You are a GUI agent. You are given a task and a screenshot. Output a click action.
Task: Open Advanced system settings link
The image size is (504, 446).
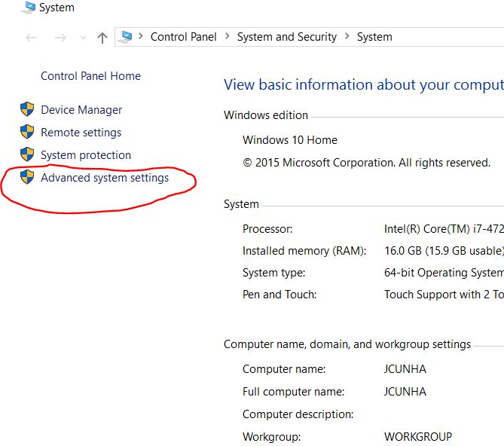[x=105, y=178]
